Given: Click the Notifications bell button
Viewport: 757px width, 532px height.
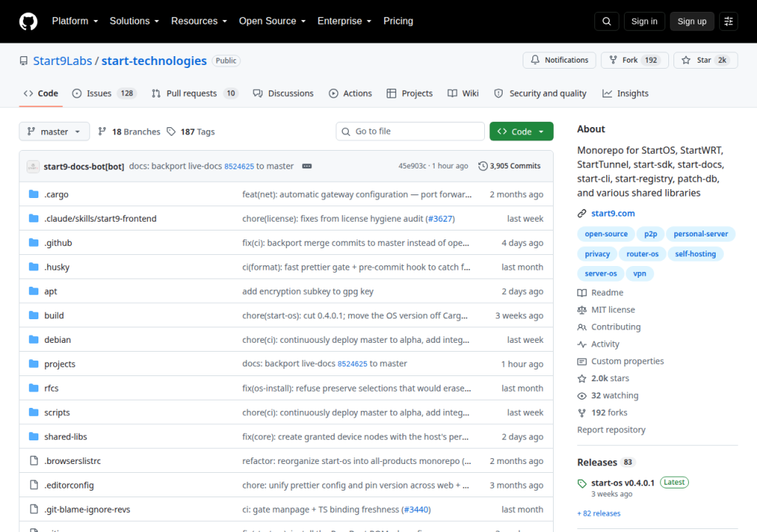Looking at the screenshot, I should (559, 60).
